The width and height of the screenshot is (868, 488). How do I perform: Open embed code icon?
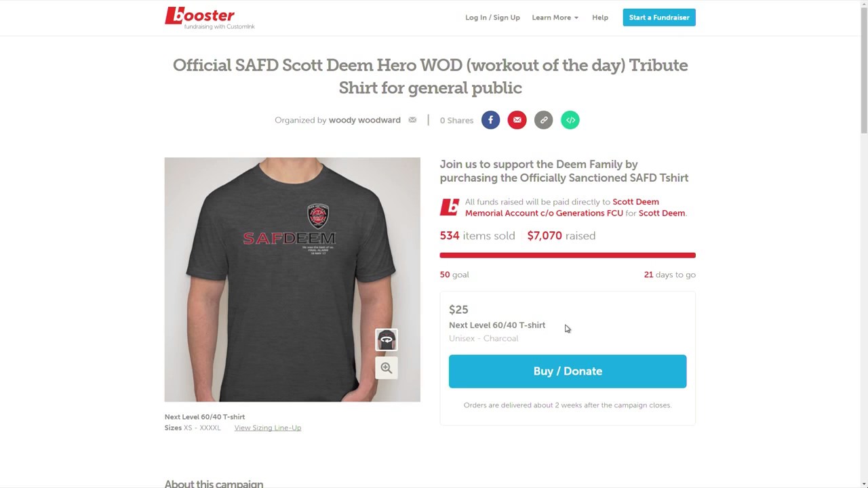tap(570, 120)
